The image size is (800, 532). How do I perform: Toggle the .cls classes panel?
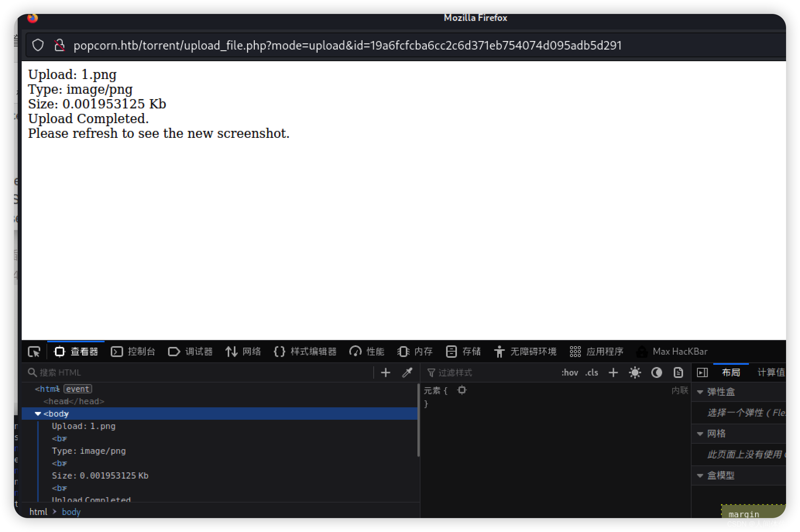coord(592,372)
